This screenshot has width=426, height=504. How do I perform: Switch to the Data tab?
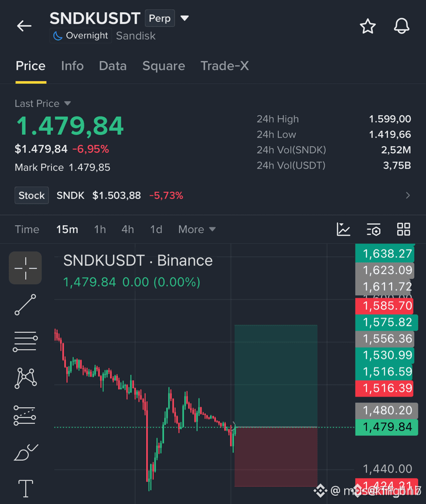click(113, 66)
